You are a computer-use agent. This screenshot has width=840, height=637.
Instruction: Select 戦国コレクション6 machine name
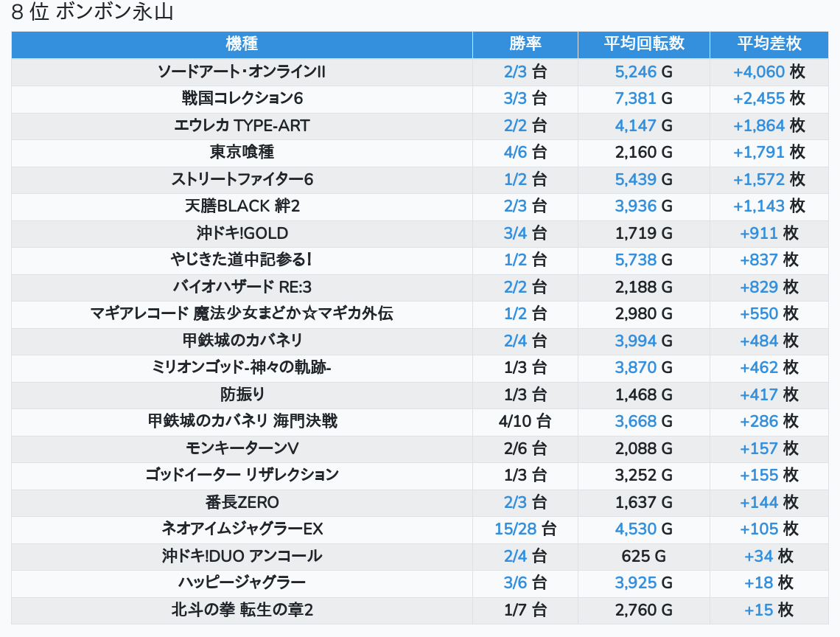pyautogui.click(x=242, y=99)
